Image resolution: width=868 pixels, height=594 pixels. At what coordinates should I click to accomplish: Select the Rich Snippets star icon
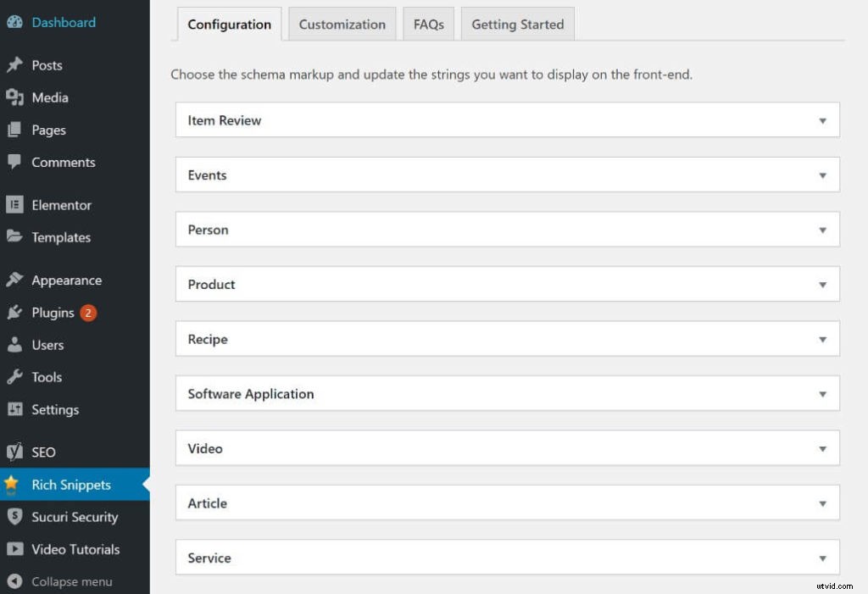[x=17, y=484]
